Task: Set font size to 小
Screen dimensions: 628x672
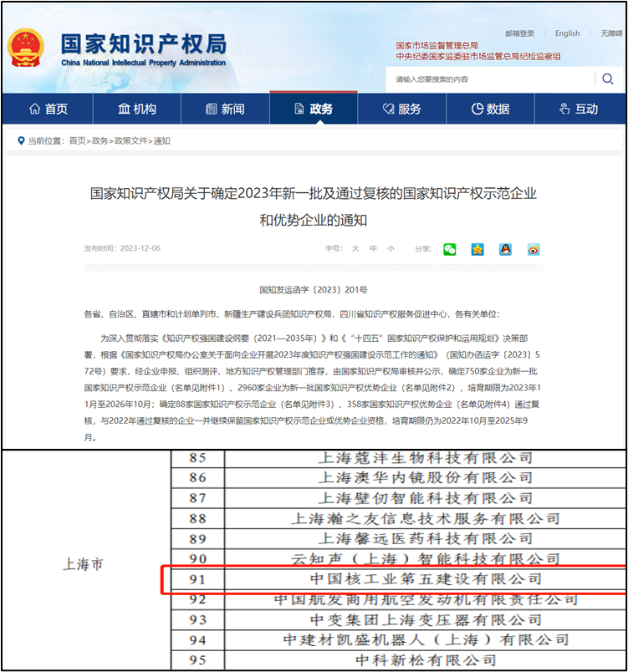Action: (x=391, y=248)
